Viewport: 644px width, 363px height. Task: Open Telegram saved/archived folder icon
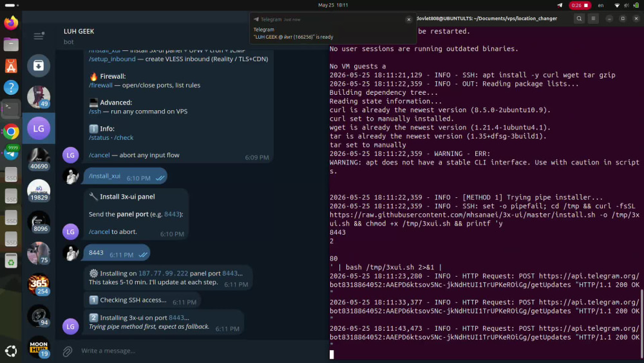(39, 65)
